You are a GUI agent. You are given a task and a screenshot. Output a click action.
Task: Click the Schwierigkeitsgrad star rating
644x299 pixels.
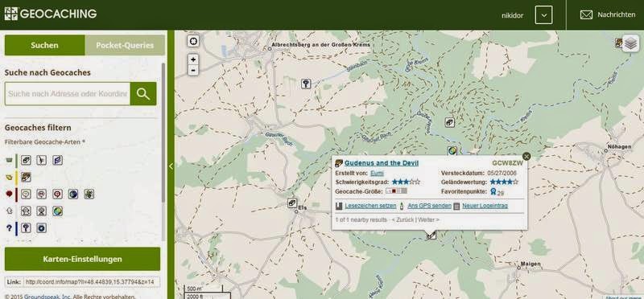[x=406, y=182]
